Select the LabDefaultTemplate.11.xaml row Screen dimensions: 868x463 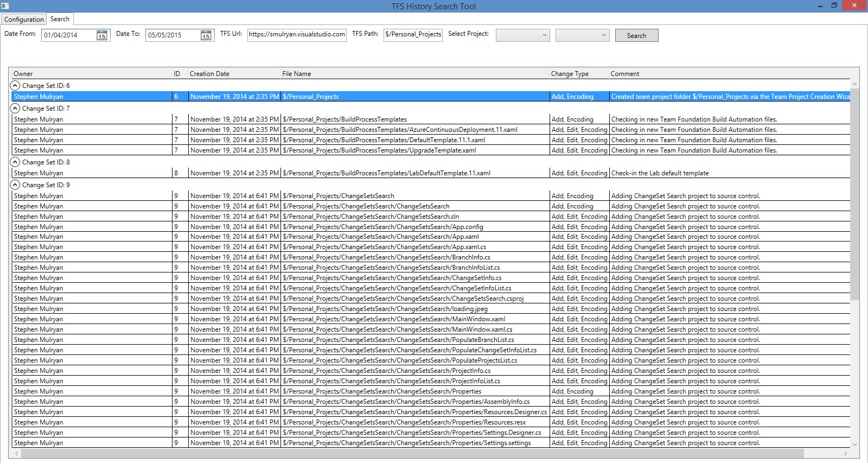pyautogui.click(x=386, y=173)
